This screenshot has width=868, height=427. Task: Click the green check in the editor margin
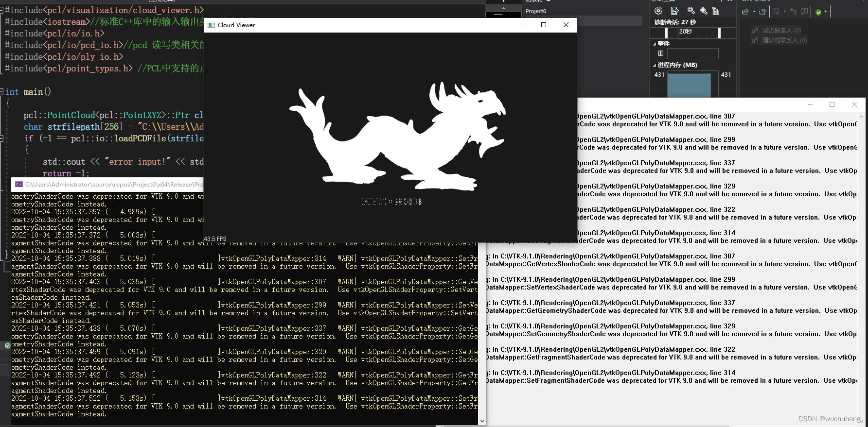[x=7, y=345]
